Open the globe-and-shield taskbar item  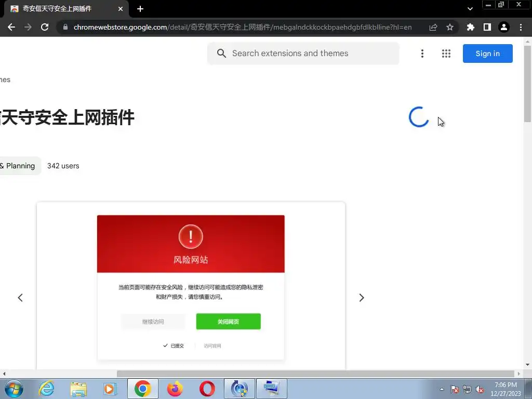click(239, 389)
